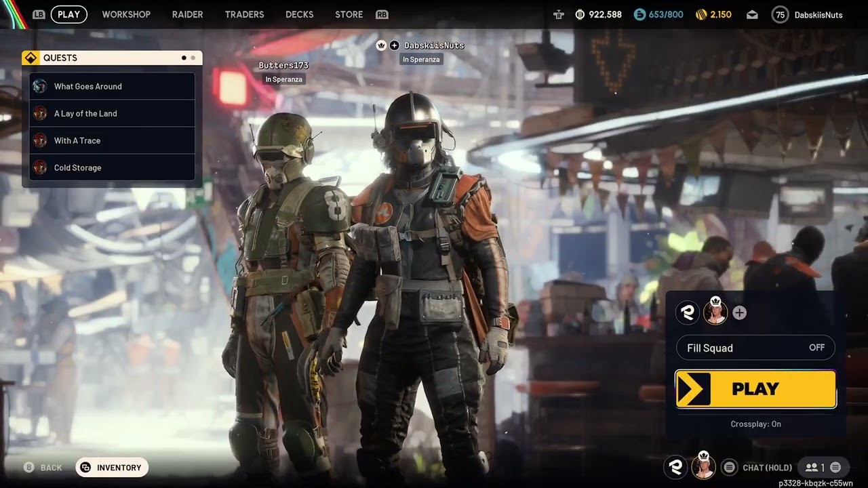The width and height of the screenshot is (868, 488).
Task: Click the 653/800 Cred balance
Action: coord(666,14)
